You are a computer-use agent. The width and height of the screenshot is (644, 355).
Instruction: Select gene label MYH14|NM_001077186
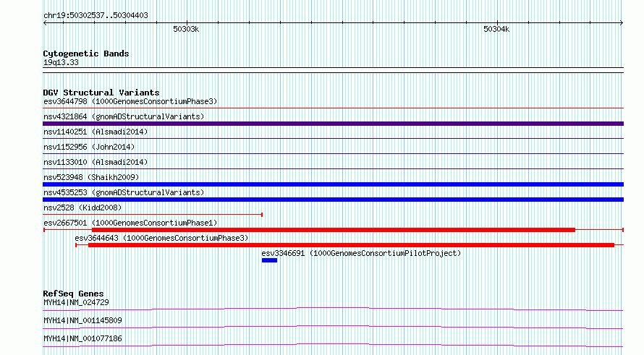[82, 338]
